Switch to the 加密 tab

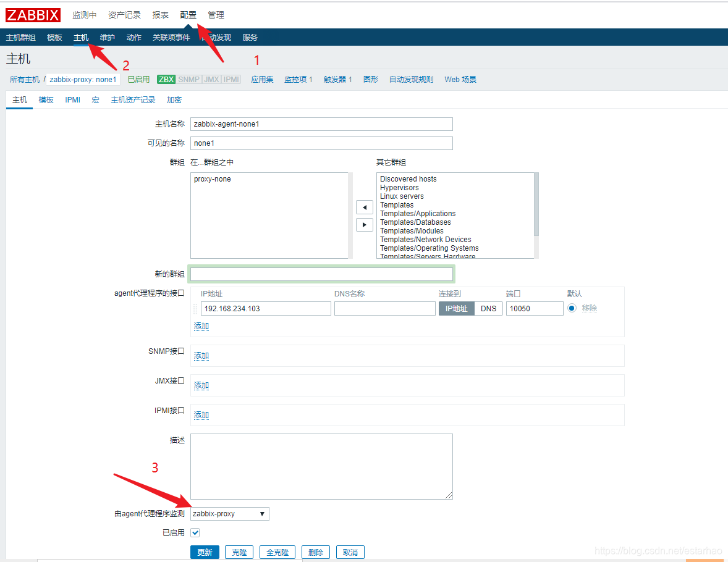click(174, 100)
